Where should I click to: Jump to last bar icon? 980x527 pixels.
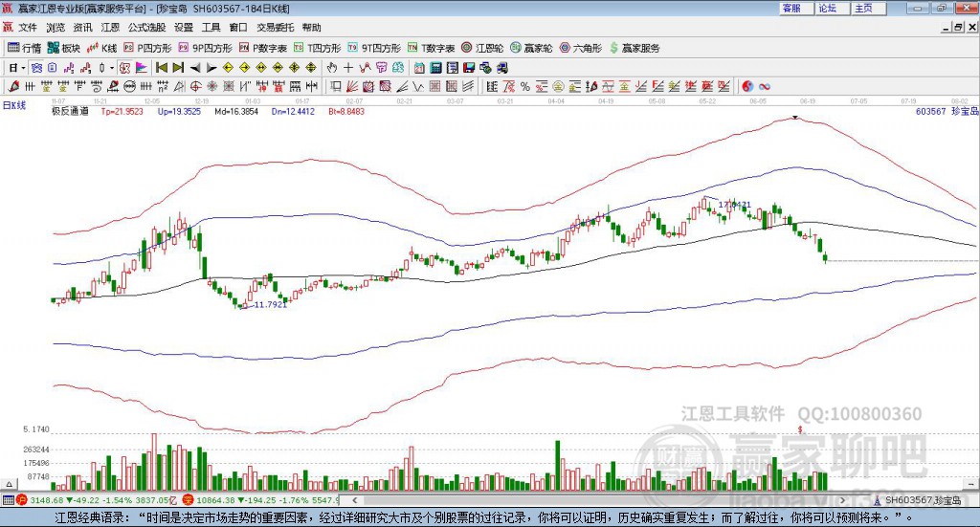178,68
